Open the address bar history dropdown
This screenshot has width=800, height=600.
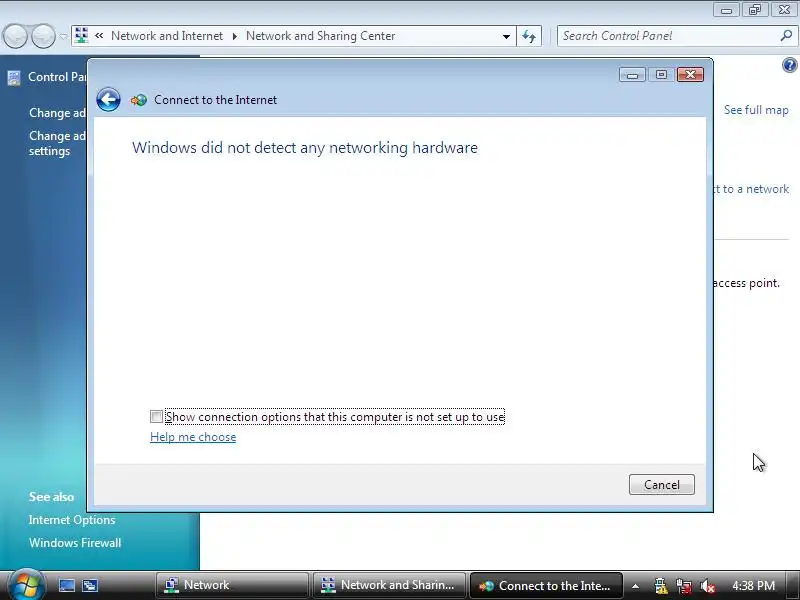coord(506,36)
